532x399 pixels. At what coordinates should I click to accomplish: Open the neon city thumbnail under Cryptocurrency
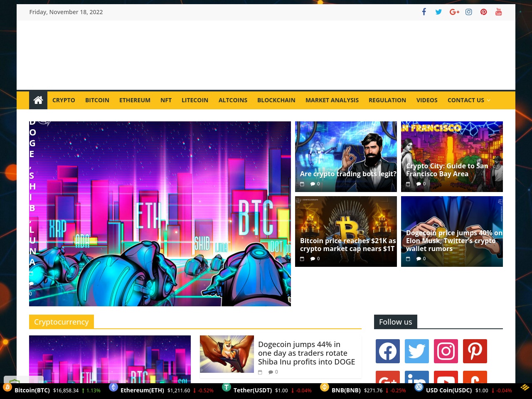(x=110, y=359)
